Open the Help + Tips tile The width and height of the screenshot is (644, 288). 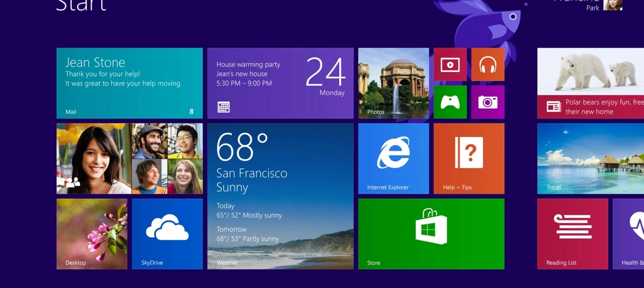pyautogui.click(x=468, y=158)
